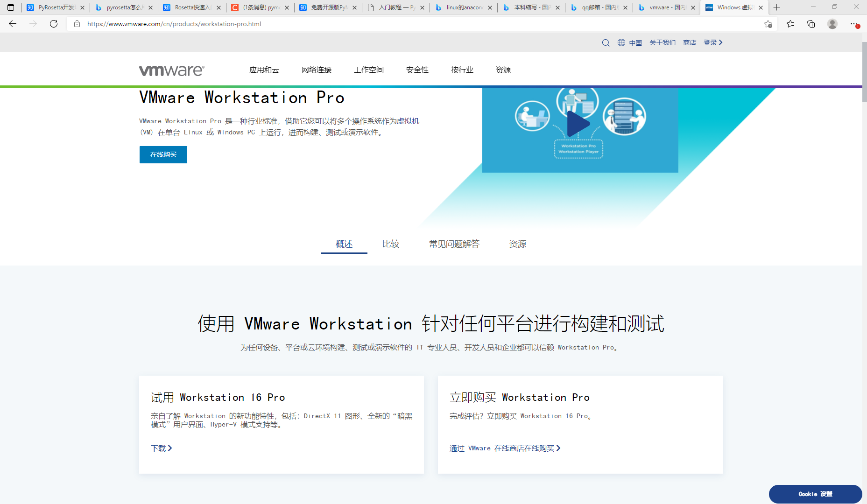
Task: Click the browser back arrow
Action: [12, 24]
